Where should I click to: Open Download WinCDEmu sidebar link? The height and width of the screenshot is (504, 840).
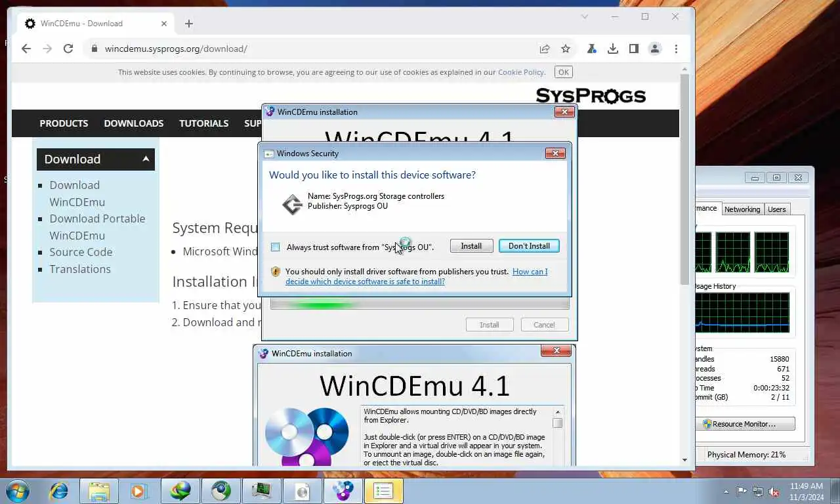pyautogui.click(x=77, y=194)
